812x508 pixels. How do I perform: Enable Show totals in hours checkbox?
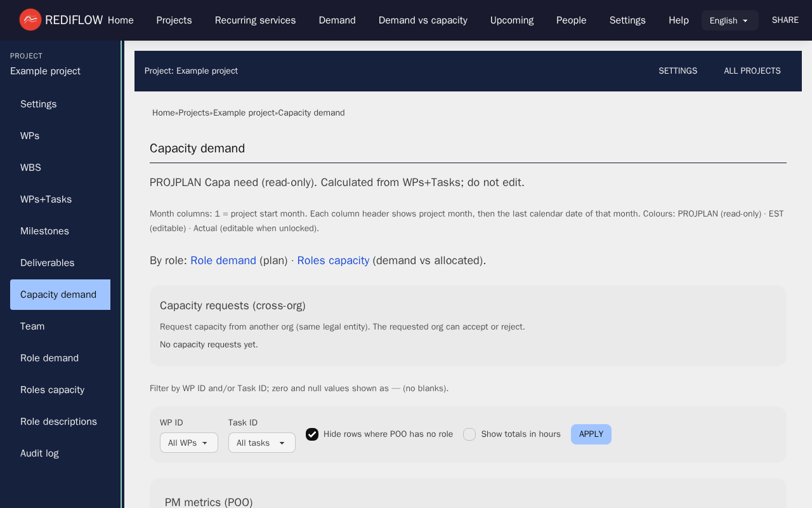pyautogui.click(x=469, y=434)
